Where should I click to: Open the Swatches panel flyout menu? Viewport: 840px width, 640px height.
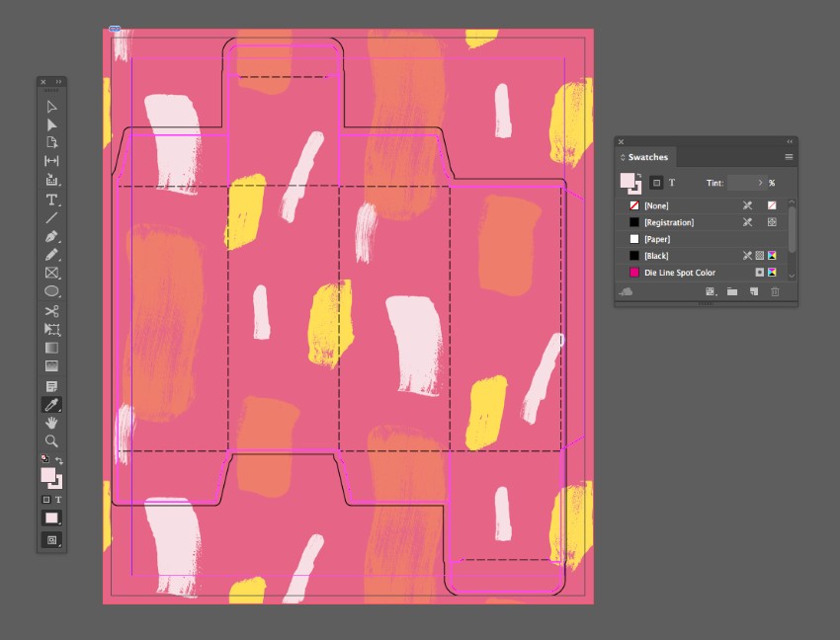coord(789,157)
